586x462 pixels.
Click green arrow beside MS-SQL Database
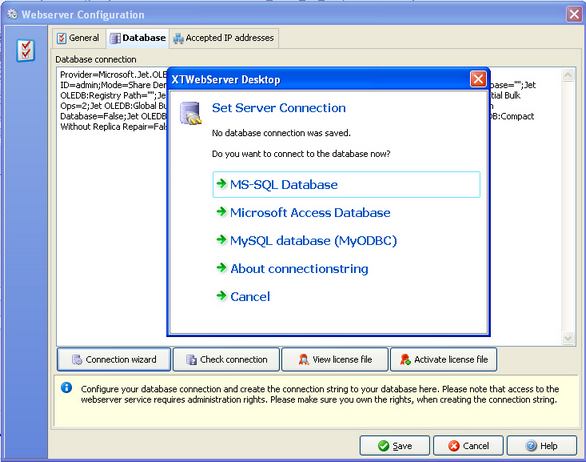tap(221, 184)
